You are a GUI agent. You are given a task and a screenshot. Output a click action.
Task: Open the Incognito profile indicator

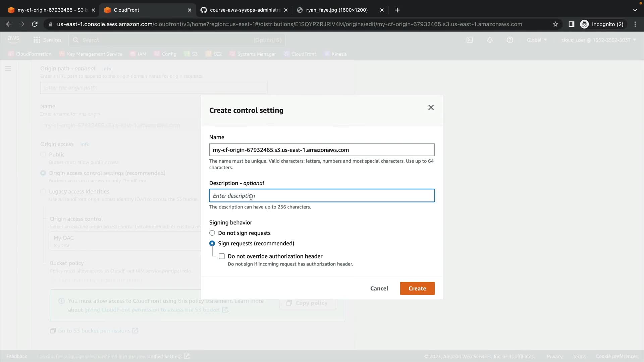[603, 24]
